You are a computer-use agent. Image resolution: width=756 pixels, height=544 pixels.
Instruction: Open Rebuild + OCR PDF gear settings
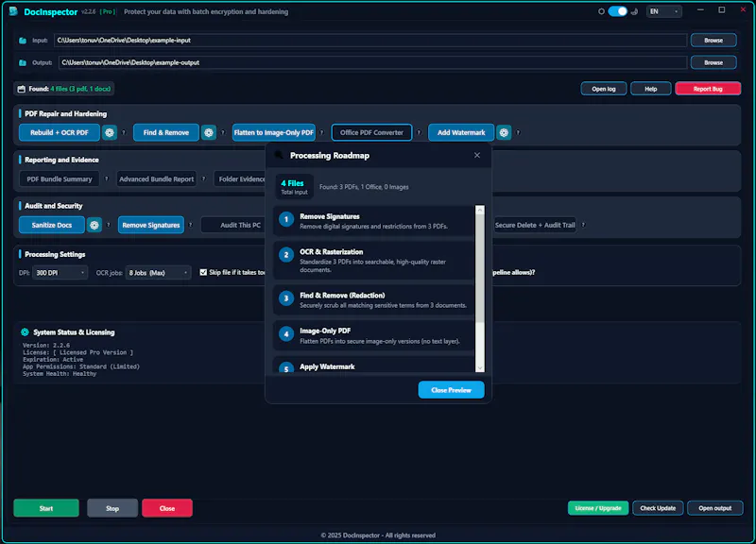(x=110, y=132)
